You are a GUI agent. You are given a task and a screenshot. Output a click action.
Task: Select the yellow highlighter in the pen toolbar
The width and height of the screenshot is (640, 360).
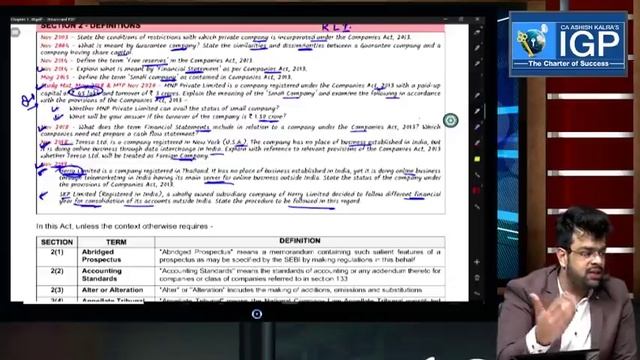[x=477, y=159]
